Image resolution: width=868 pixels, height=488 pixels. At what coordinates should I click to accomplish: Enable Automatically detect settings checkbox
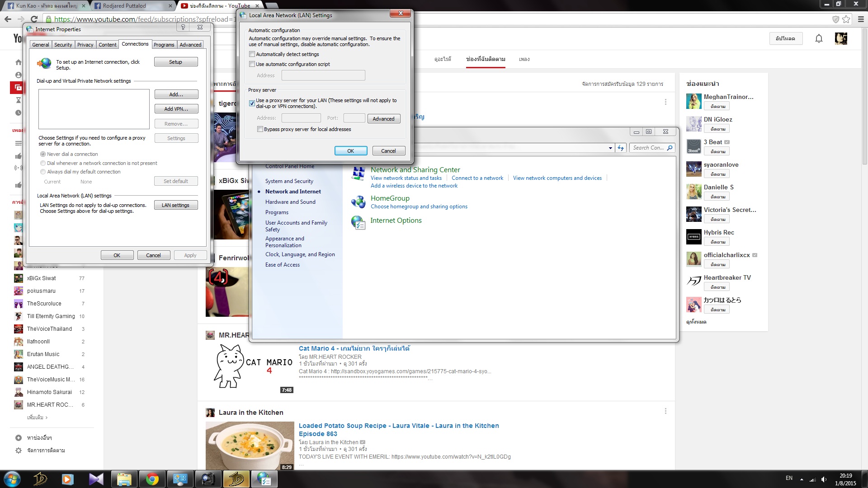pos(252,54)
